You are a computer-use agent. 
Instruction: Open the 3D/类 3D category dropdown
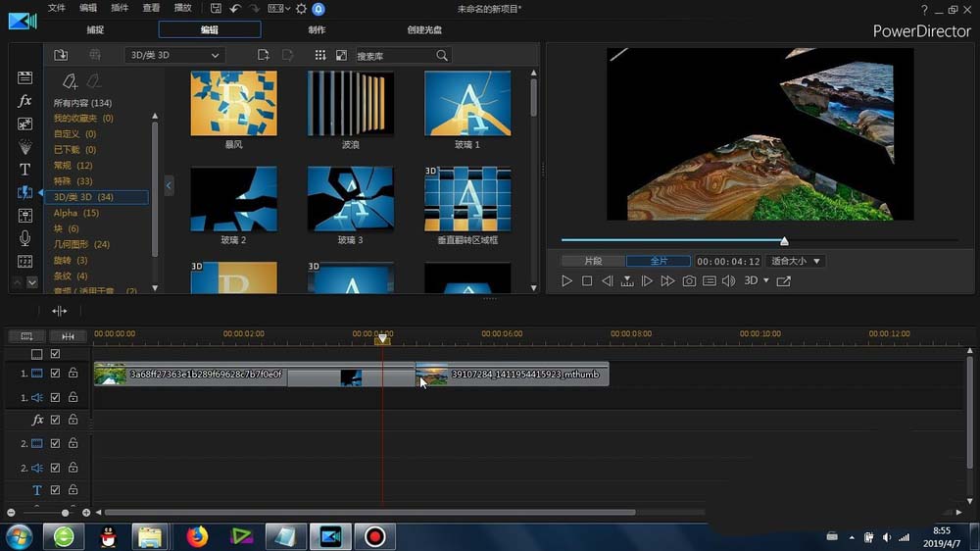(174, 56)
